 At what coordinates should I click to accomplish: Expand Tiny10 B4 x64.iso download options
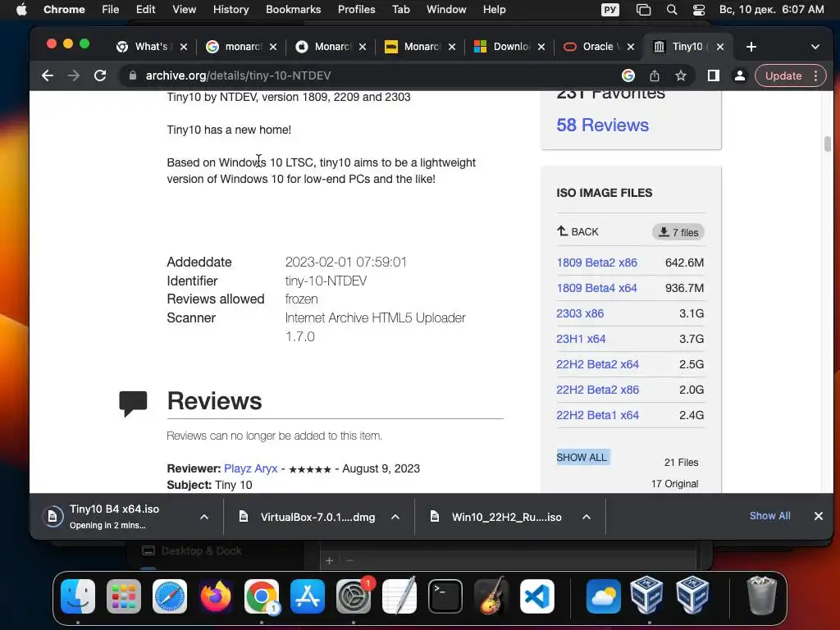pyautogui.click(x=204, y=517)
